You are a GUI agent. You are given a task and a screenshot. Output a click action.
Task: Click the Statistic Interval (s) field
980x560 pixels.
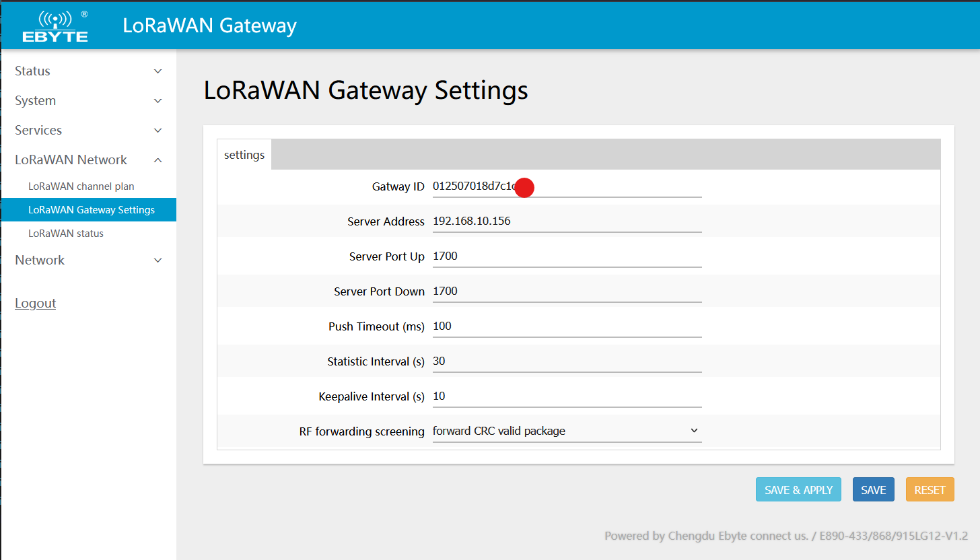tap(566, 361)
